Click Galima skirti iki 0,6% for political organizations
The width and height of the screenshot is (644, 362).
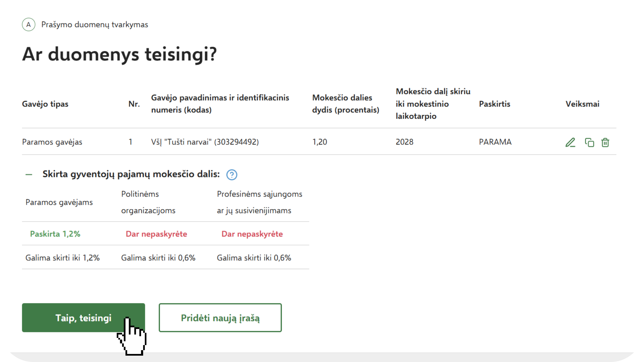[158, 258]
